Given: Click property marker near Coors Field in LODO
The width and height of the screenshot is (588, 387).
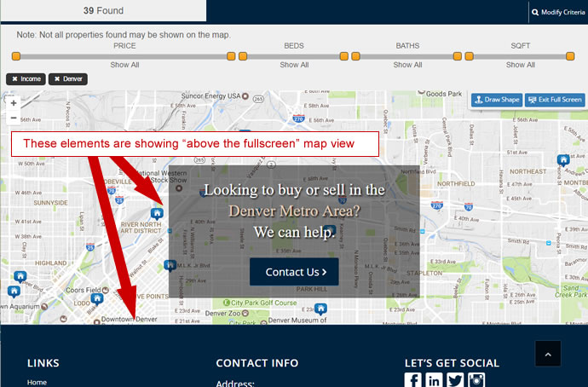Looking at the screenshot, I should pos(97,299).
